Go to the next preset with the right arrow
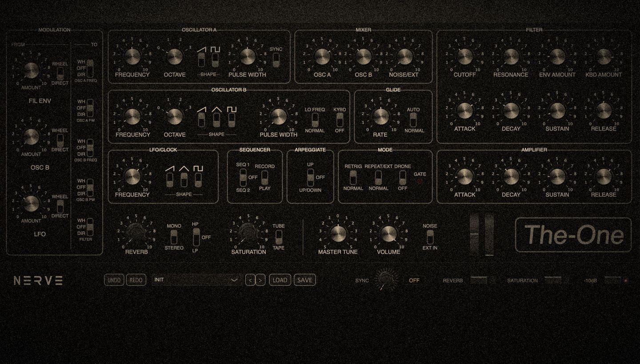The height and width of the screenshot is (364, 640). point(261,280)
